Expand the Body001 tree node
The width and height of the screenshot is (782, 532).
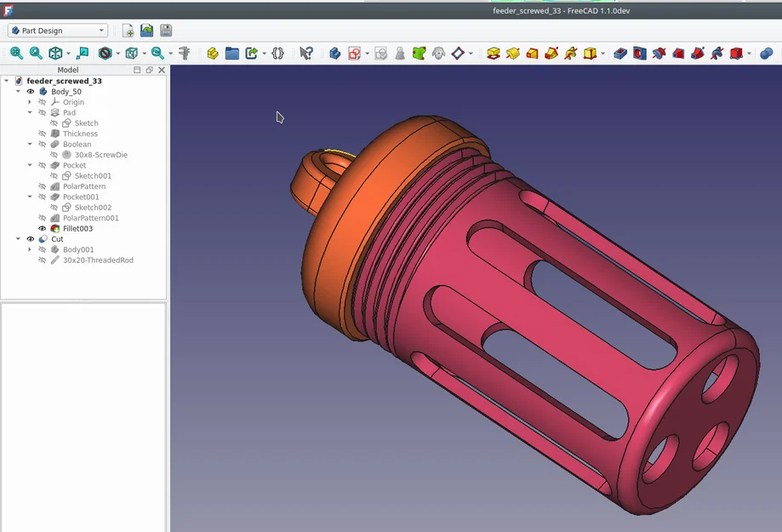[x=30, y=249]
